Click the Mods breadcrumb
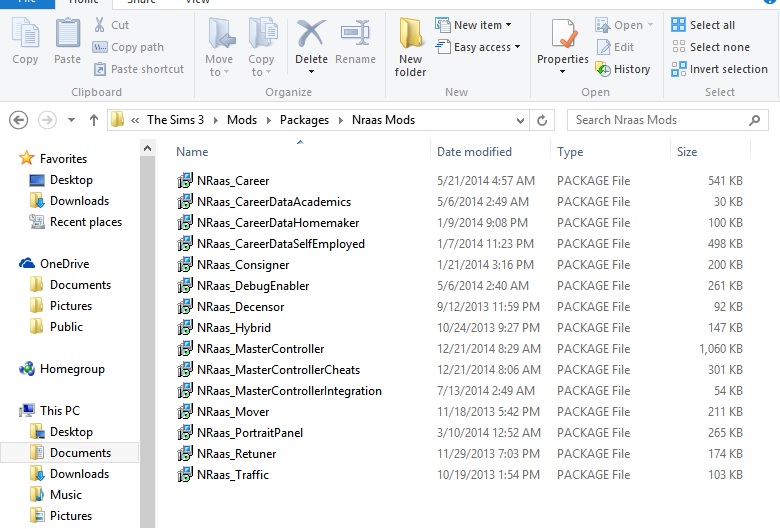The image size is (780, 529). click(242, 120)
